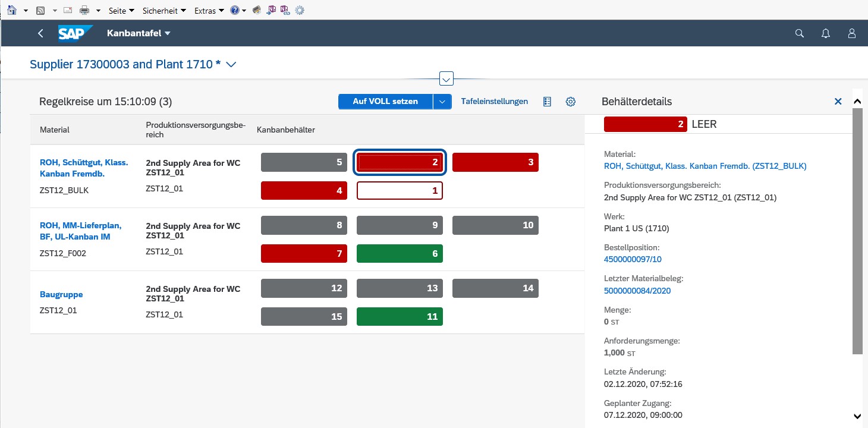Screen dimensions: 868x428
Task: Open the board settings gear icon
Action: [x=570, y=101]
